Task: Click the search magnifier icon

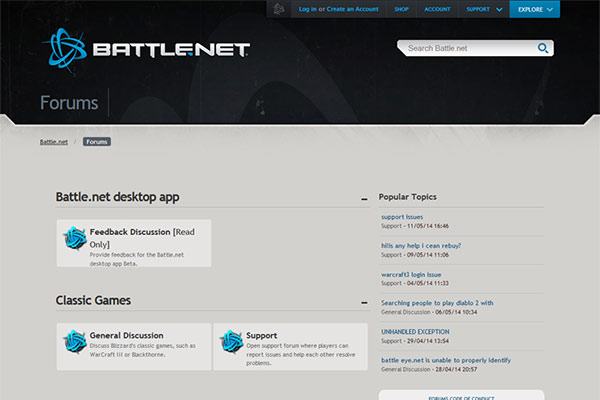Action: (x=543, y=48)
